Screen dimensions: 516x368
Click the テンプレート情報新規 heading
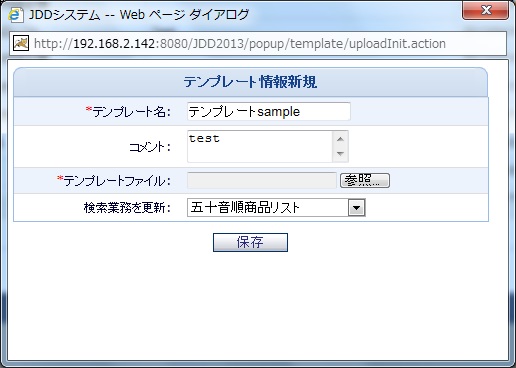[250, 82]
